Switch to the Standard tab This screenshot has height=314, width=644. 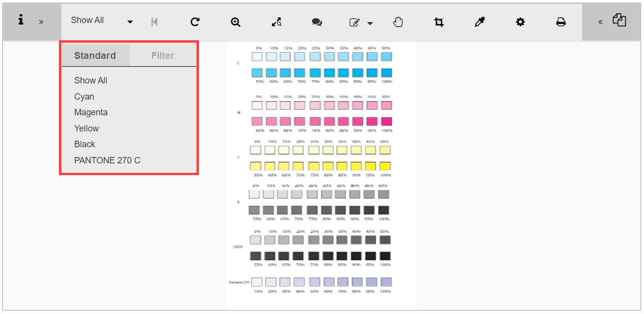[x=95, y=55]
